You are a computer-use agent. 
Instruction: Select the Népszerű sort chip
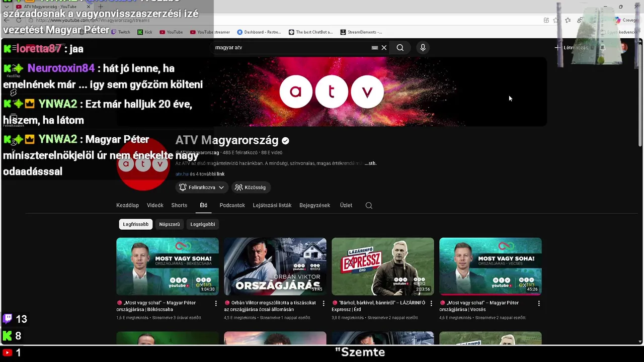coord(169,224)
